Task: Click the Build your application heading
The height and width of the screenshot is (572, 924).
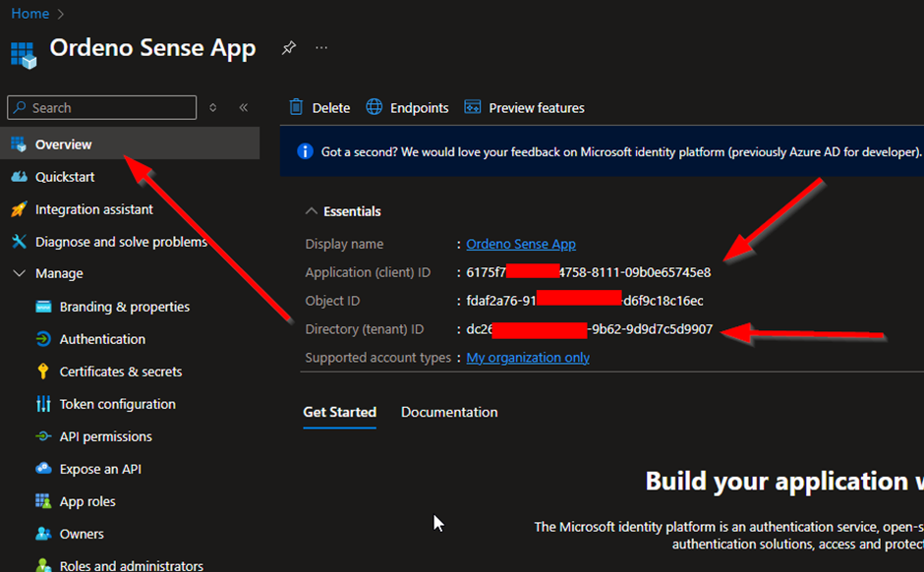Action: point(784,482)
